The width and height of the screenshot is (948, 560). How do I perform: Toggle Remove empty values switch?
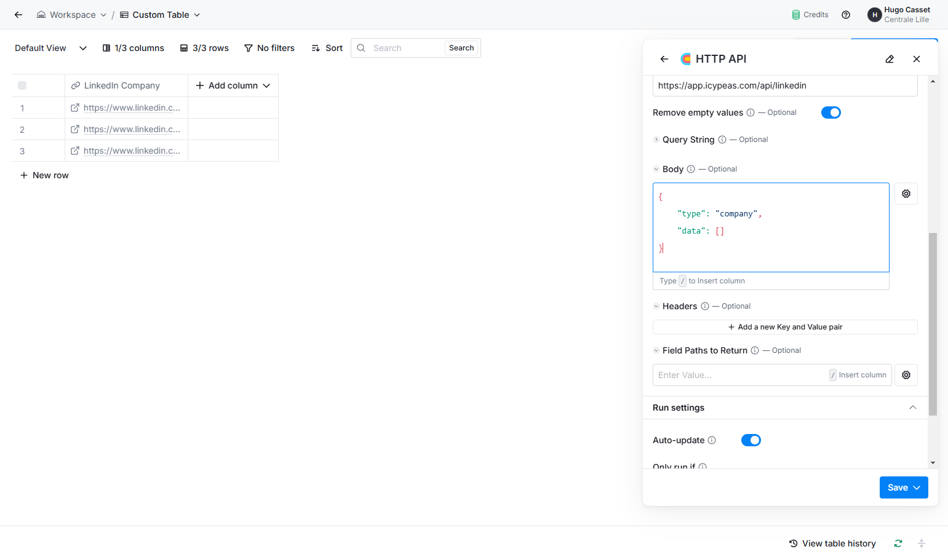pos(831,112)
